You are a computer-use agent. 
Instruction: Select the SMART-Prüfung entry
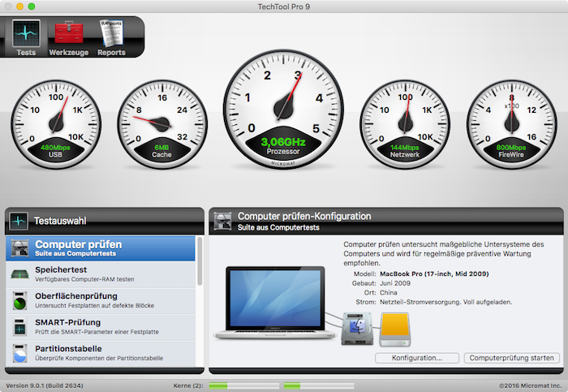click(101, 327)
